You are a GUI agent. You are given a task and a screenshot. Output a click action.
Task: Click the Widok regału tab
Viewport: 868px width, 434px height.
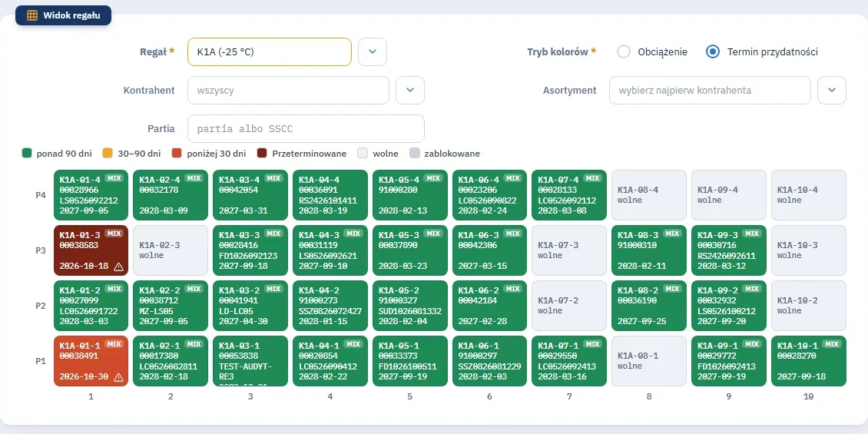tap(64, 15)
